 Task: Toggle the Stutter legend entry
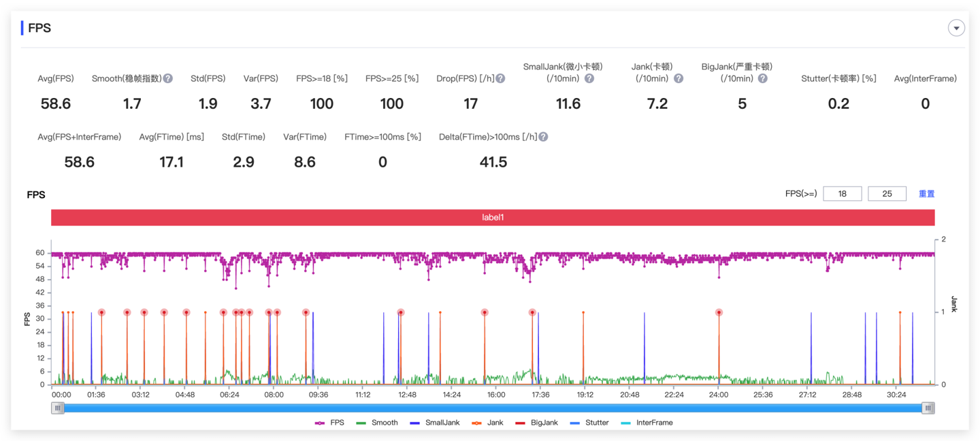tap(589, 423)
